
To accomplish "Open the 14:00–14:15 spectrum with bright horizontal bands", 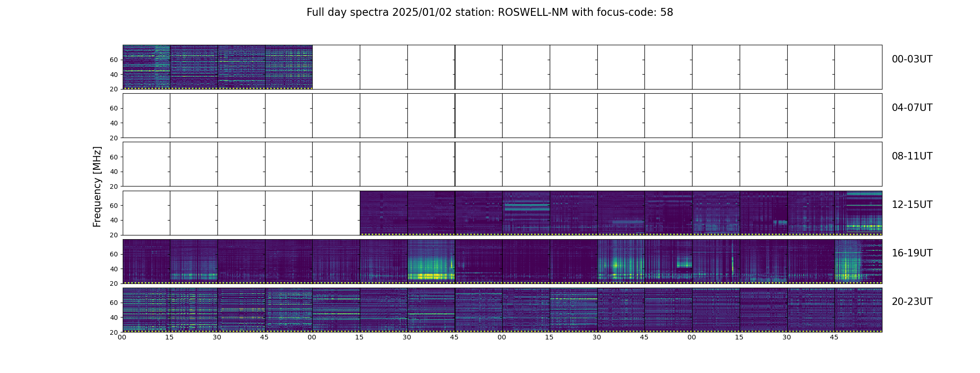I will (x=526, y=213).
